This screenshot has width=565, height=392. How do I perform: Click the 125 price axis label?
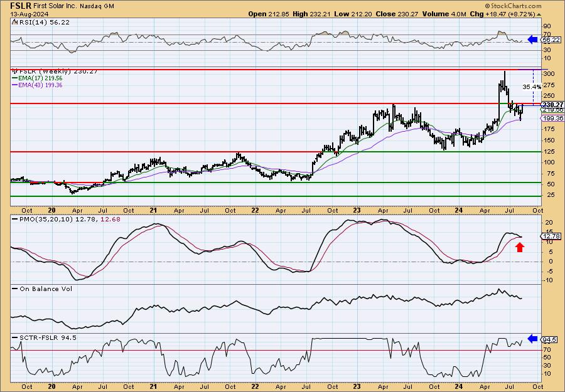[549, 151]
